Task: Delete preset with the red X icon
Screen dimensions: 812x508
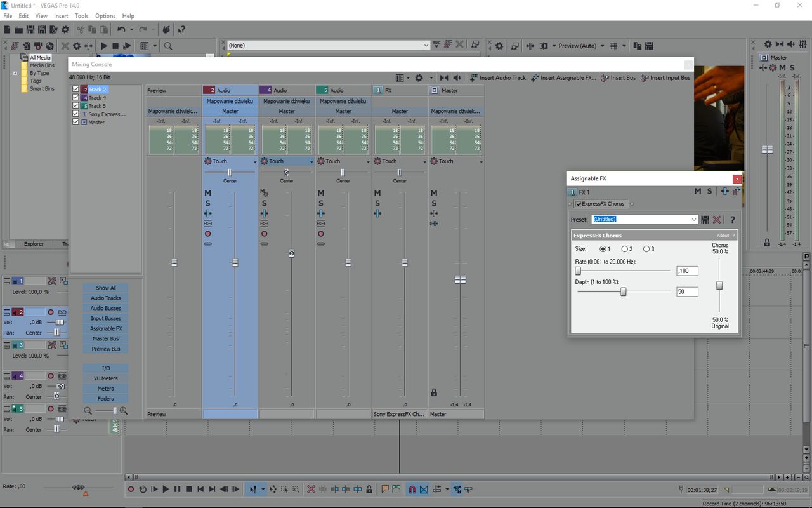Action: tap(717, 220)
